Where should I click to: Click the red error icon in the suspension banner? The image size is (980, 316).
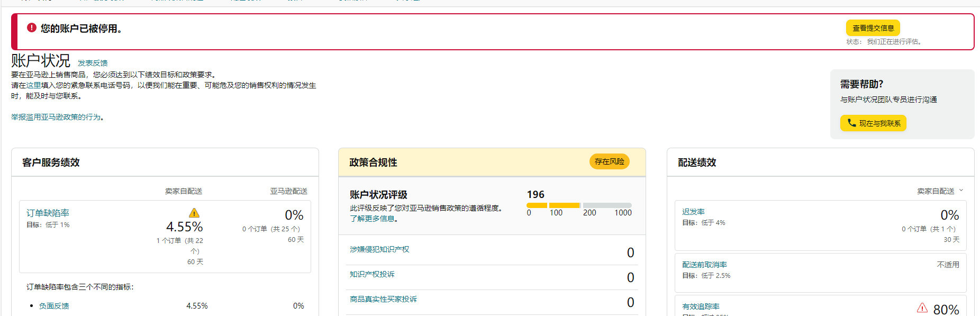(x=32, y=28)
